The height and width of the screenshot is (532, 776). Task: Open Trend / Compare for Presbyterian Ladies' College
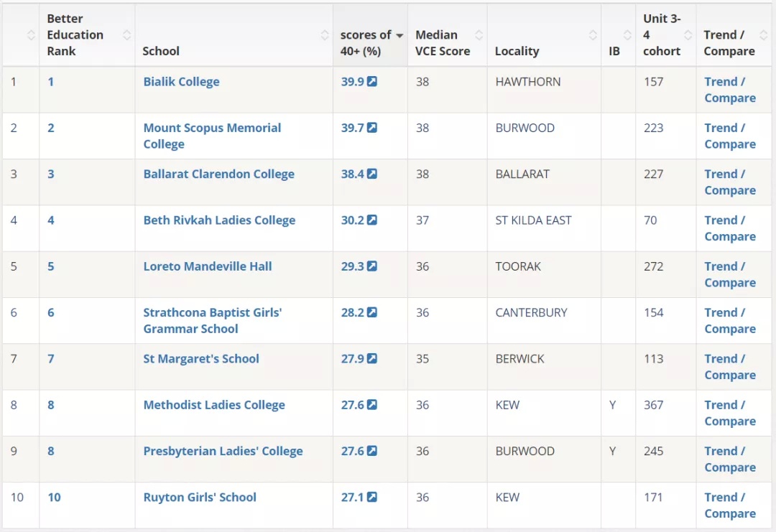click(730, 459)
